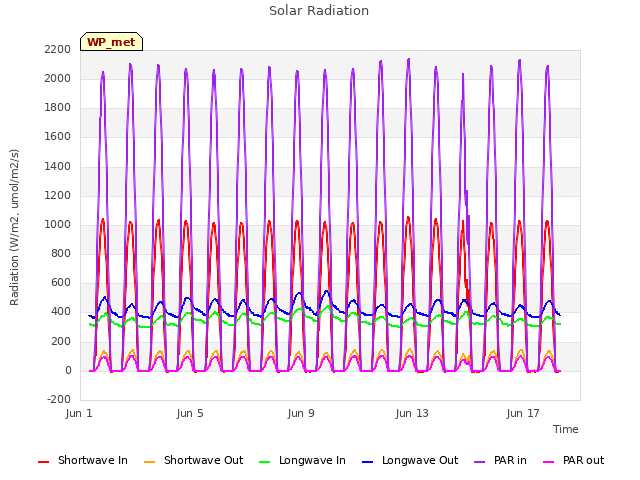Toggle Longwave In legend entry
The width and height of the screenshot is (640, 480).
pos(302,461)
